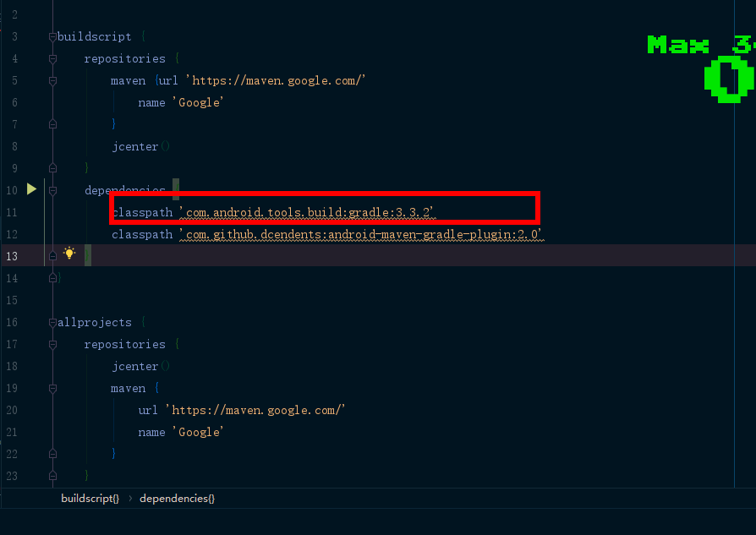Click the fold end marker on line 9
The height and width of the screenshot is (535, 756).
click(x=52, y=168)
